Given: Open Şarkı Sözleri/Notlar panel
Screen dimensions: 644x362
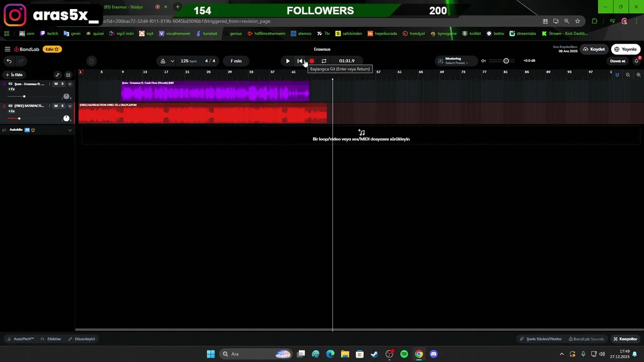Looking at the screenshot, I should [540, 339].
